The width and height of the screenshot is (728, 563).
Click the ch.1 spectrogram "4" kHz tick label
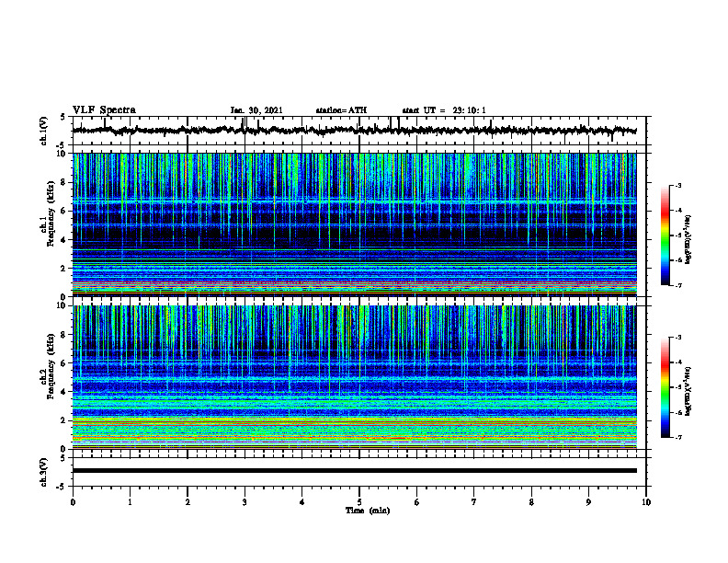(63, 240)
